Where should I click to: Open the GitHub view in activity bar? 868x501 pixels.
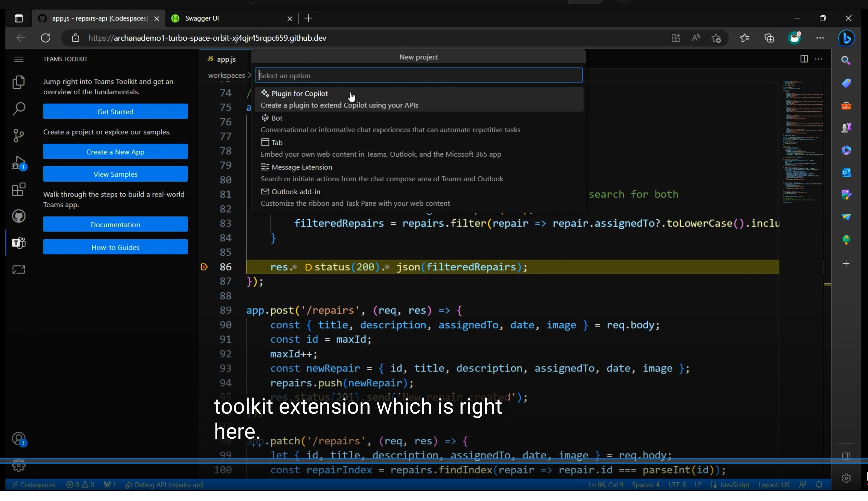(19, 216)
